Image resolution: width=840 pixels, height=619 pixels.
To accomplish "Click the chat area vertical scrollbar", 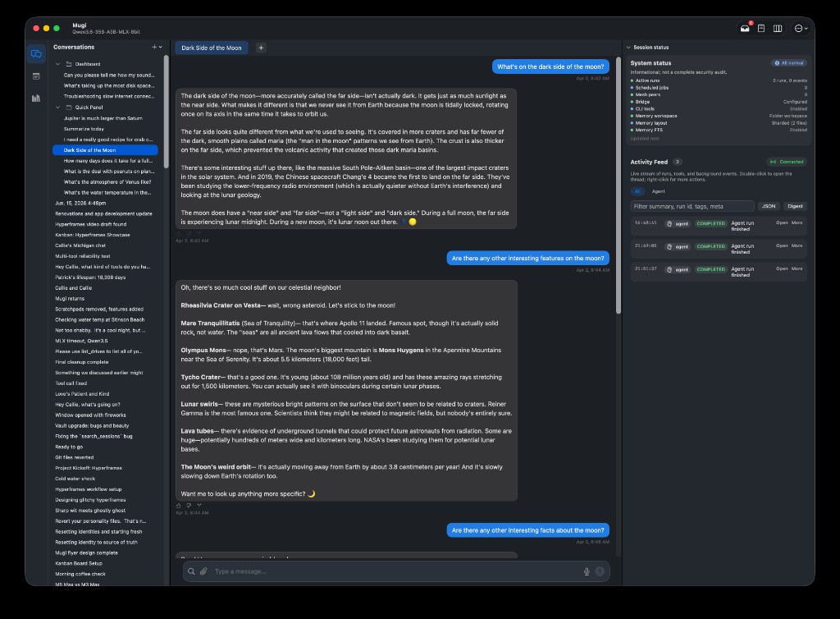I will point(619,186).
